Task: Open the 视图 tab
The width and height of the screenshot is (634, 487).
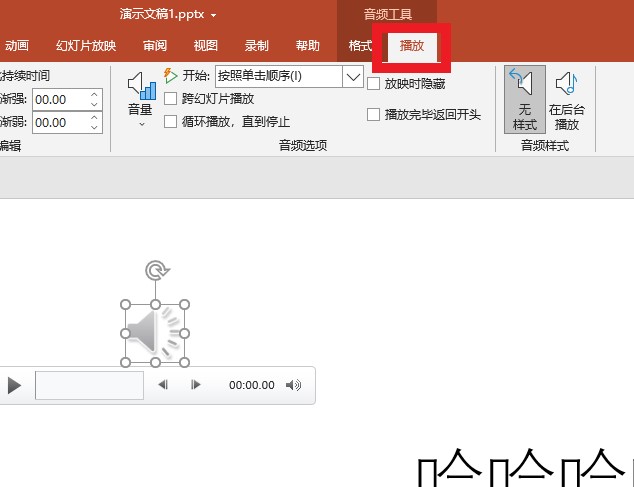Action: coord(205,45)
